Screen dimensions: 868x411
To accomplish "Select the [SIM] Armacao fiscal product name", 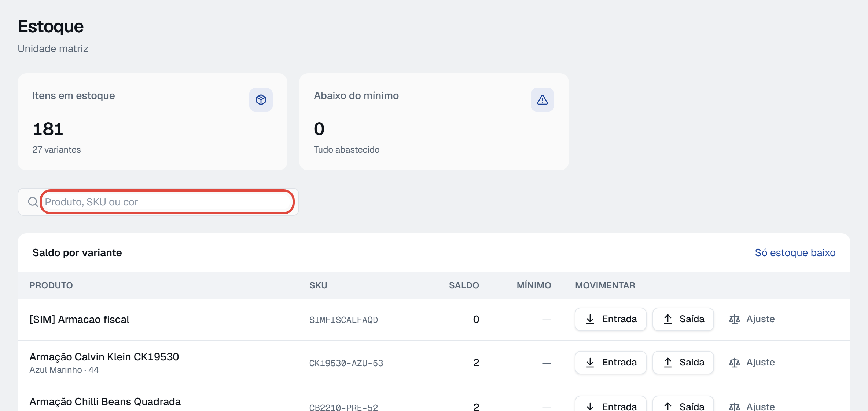I will pos(79,319).
